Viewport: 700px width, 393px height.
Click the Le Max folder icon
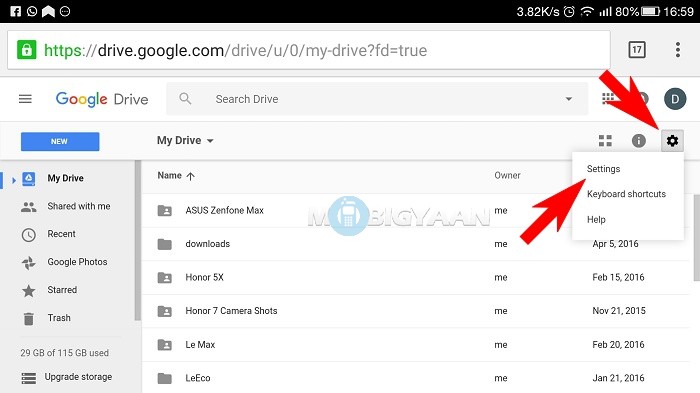point(164,344)
